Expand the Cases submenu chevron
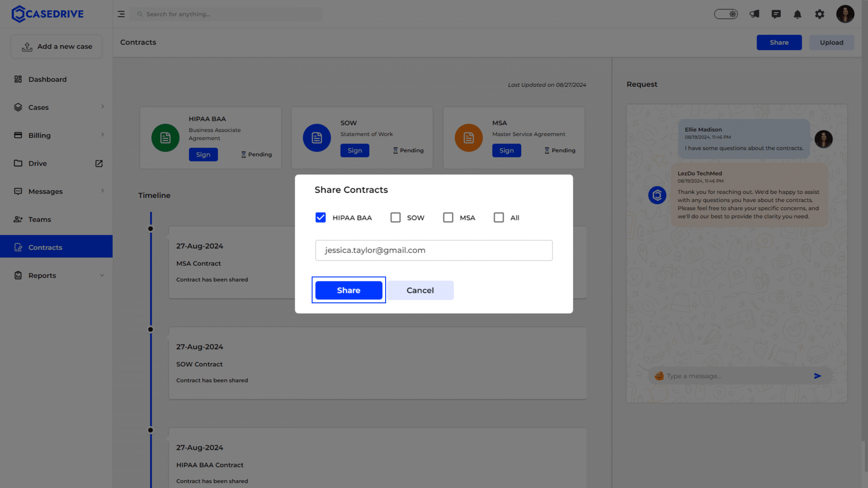 pos(102,107)
